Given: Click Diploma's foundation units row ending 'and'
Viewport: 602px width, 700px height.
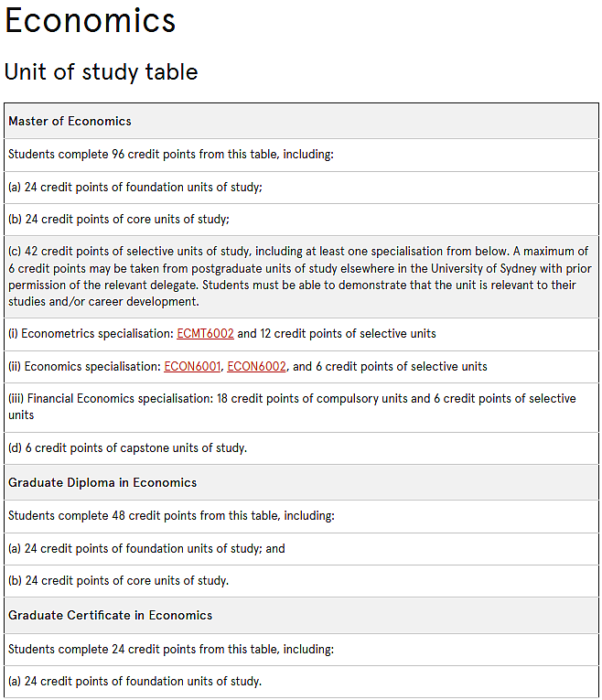Looking at the screenshot, I should click(x=301, y=549).
